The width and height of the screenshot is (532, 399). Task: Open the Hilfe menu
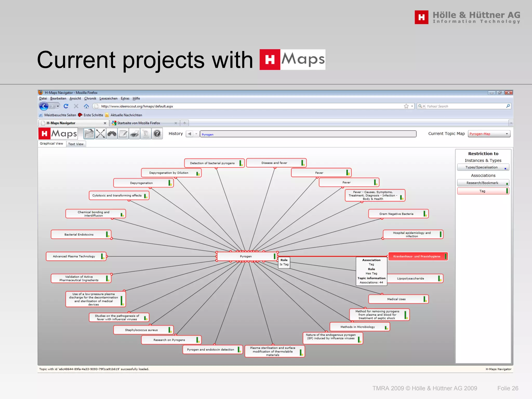tap(136, 98)
